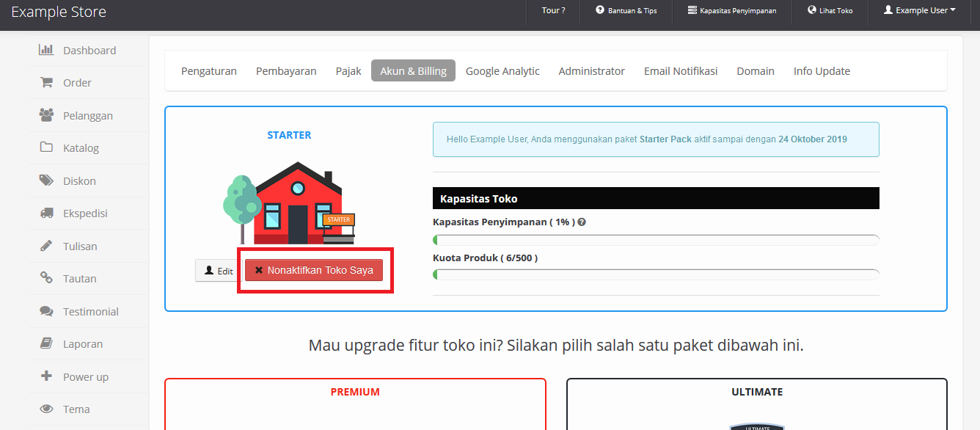This screenshot has width=980, height=430.
Task: Select the Akun & Billing tab
Action: pos(414,71)
